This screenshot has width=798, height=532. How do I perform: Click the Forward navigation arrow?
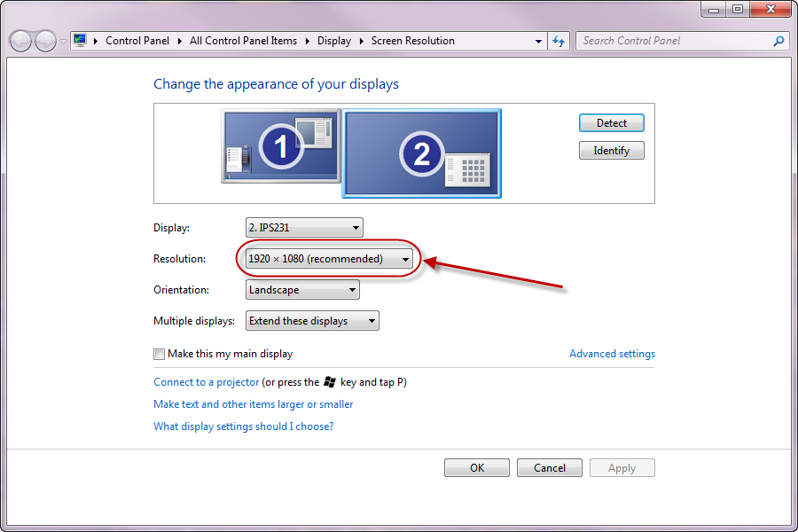[45, 41]
